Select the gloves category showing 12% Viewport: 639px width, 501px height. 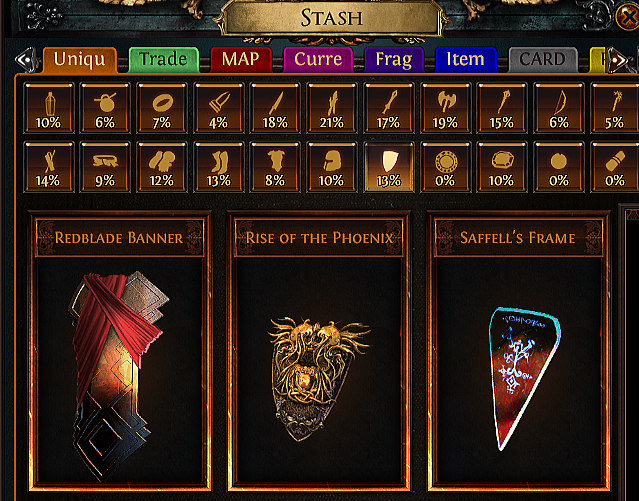click(162, 166)
